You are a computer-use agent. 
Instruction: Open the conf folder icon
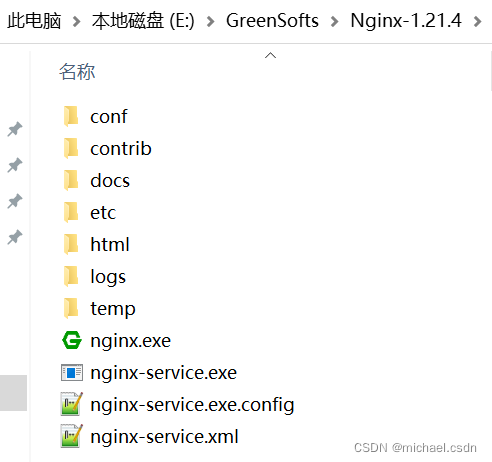pos(71,117)
